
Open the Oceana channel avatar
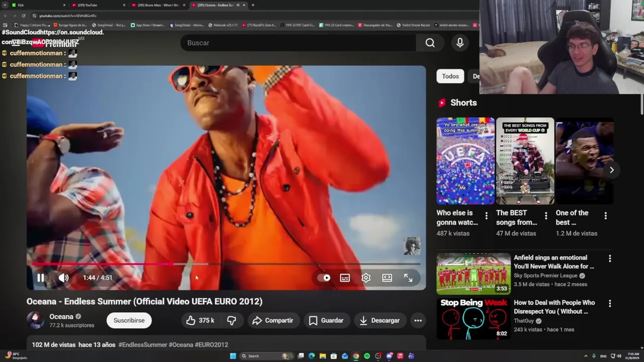tap(35, 320)
